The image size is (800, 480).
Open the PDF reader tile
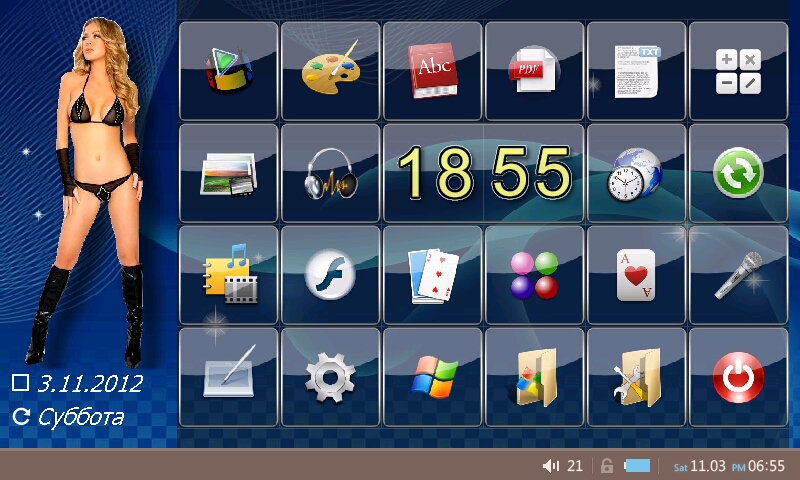point(535,71)
